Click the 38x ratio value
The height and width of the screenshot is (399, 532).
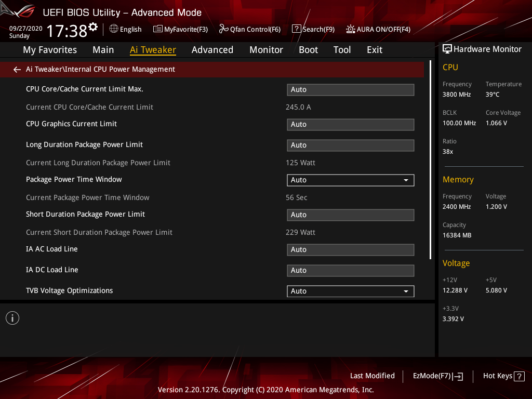click(447, 152)
